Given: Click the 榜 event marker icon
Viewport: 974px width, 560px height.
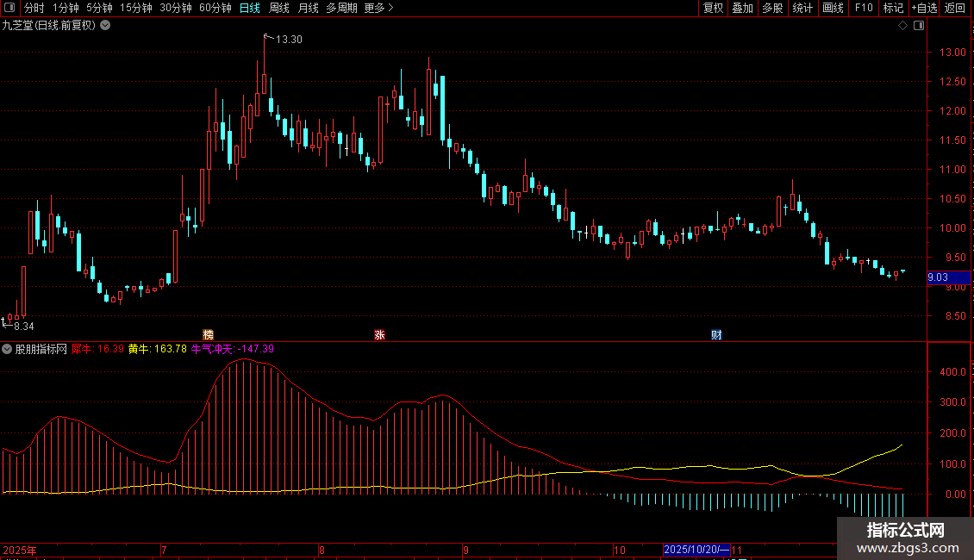Looking at the screenshot, I should pyautogui.click(x=208, y=334).
